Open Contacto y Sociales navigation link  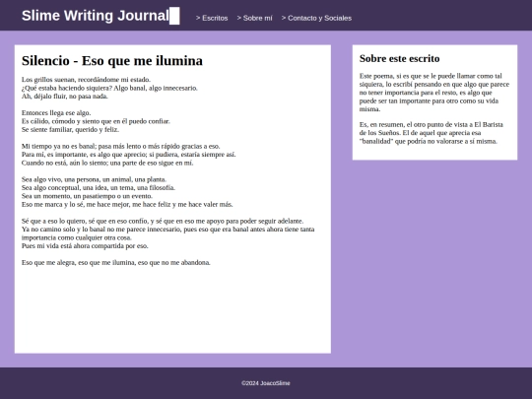click(316, 18)
